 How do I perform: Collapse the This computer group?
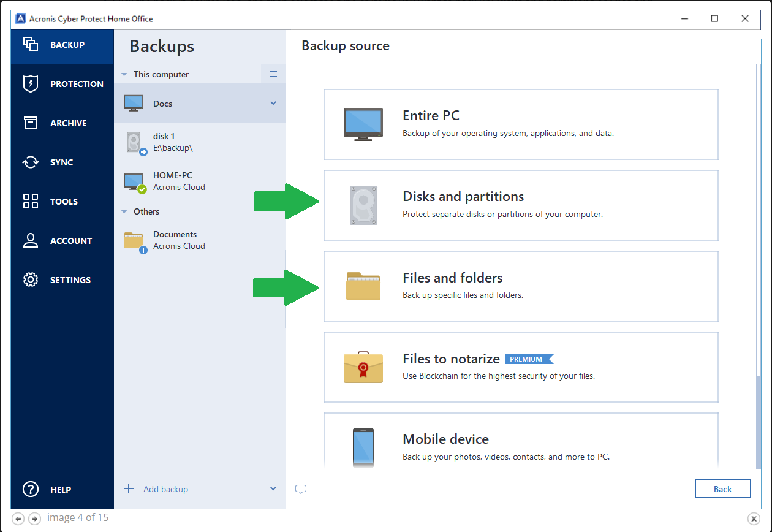[124, 74]
